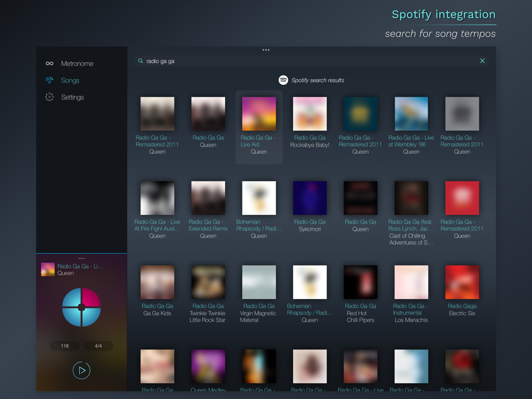Select the Radio Ga Ga Live Aid cover
This screenshot has height=399, width=532.
[x=259, y=114]
